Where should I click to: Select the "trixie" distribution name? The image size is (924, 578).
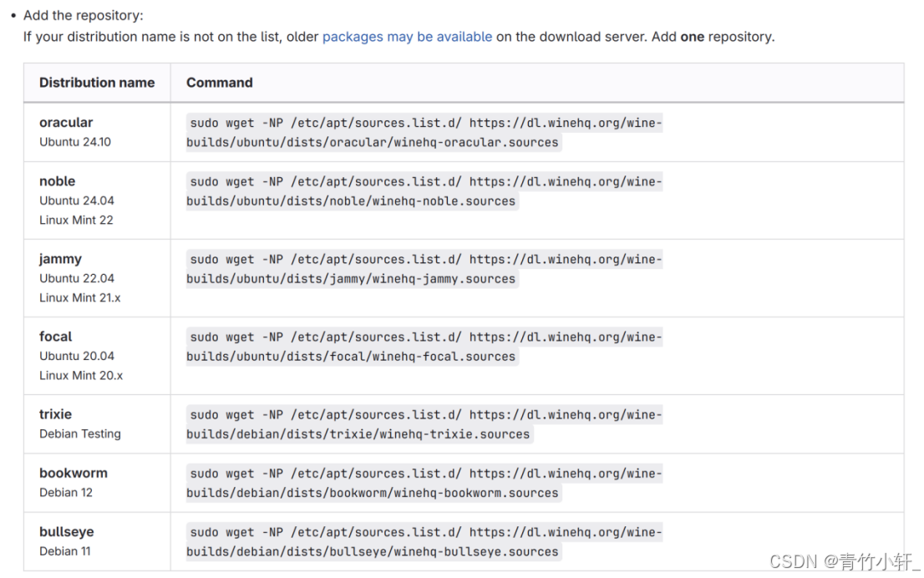click(55, 414)
